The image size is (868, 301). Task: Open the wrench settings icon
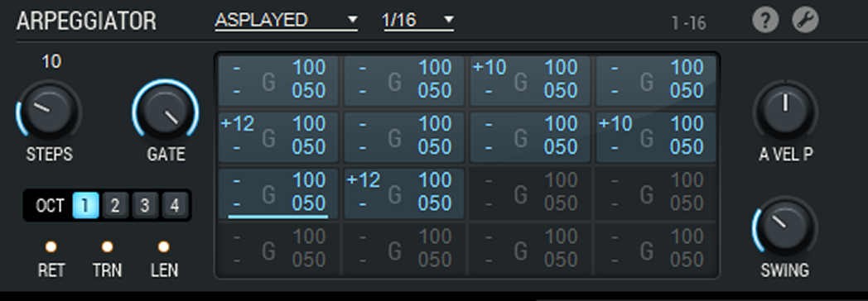click(x=805, y=21)
